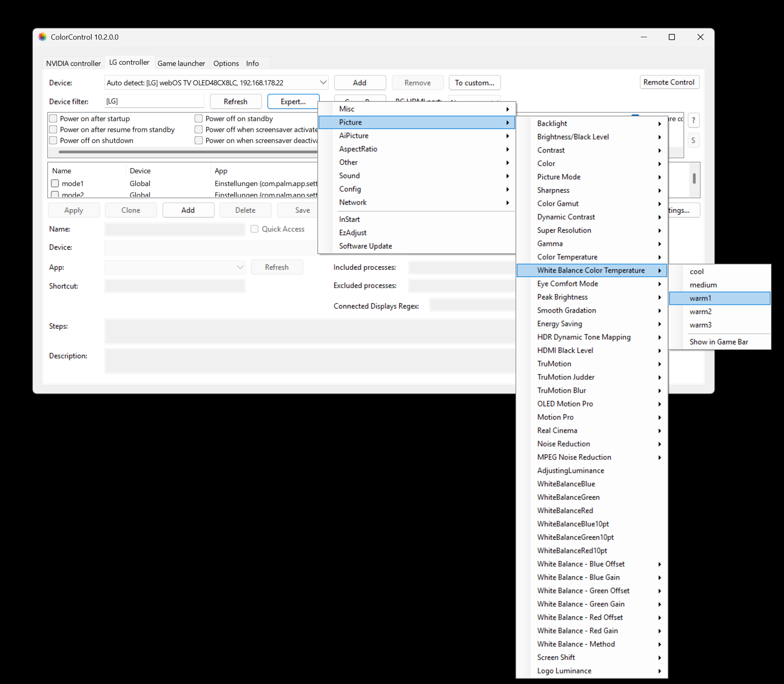Open the help "?" button
Image resolution: width=784 pixels, height=684 pixels.
pos(693,120)
